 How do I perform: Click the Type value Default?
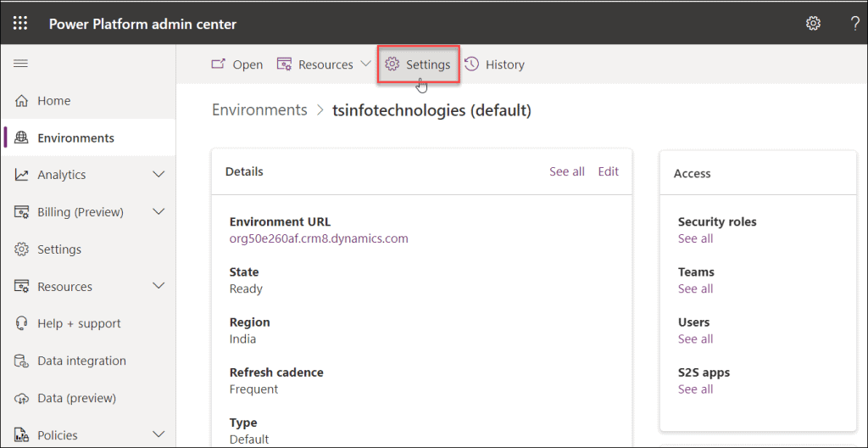[249, 440]
